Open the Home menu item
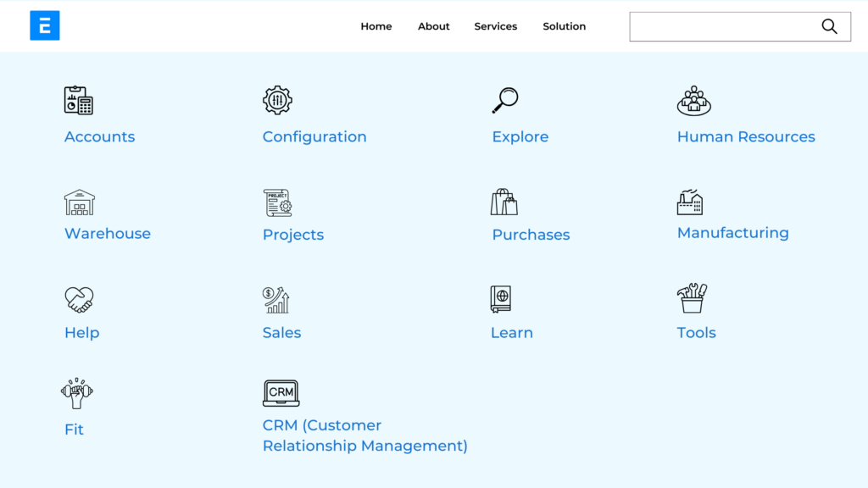Screen dimensions: 868x488 point(376,26)
